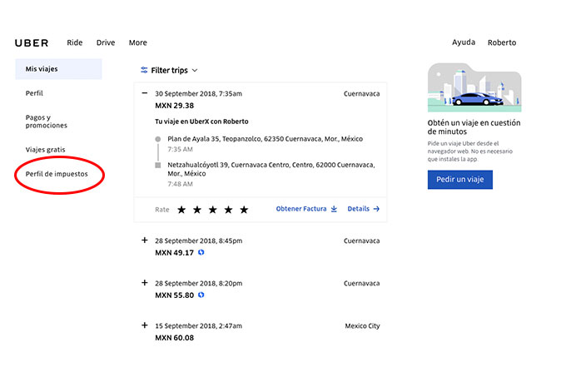
Task: Click the blue icon beside MXN 49.17
Action: tap(201, 252)
